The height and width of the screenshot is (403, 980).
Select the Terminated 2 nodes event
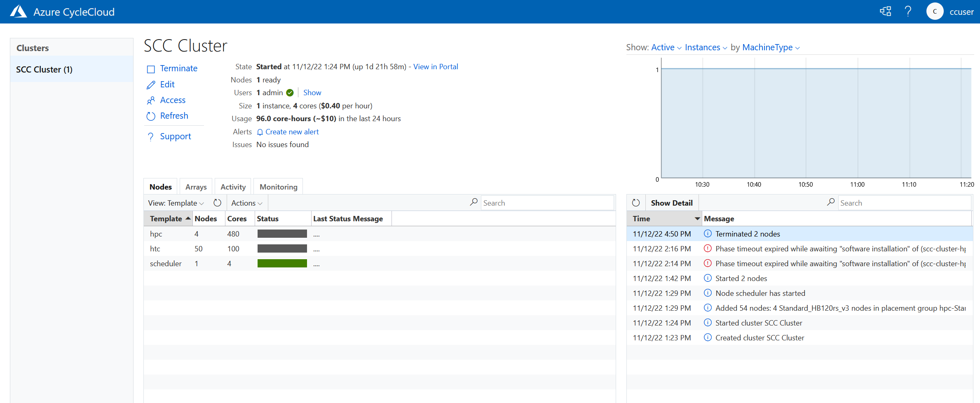point(800,234)
